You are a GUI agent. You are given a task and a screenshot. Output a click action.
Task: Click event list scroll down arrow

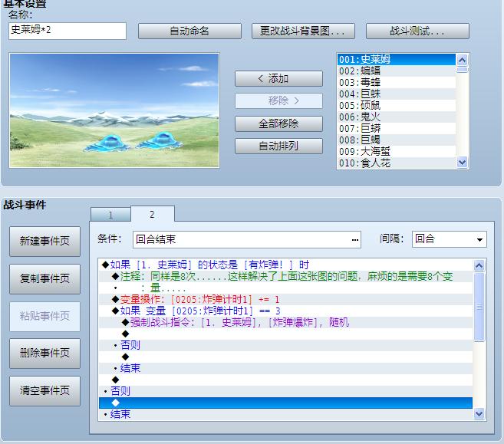479,414
